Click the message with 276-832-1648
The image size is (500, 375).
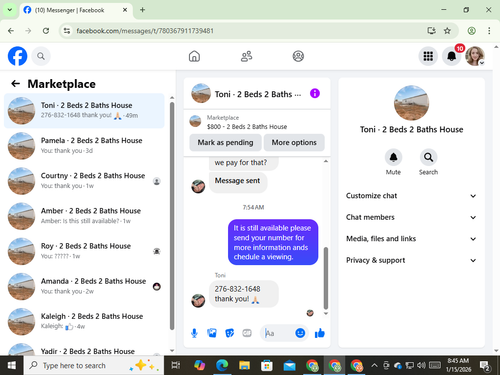click(244, 294)
